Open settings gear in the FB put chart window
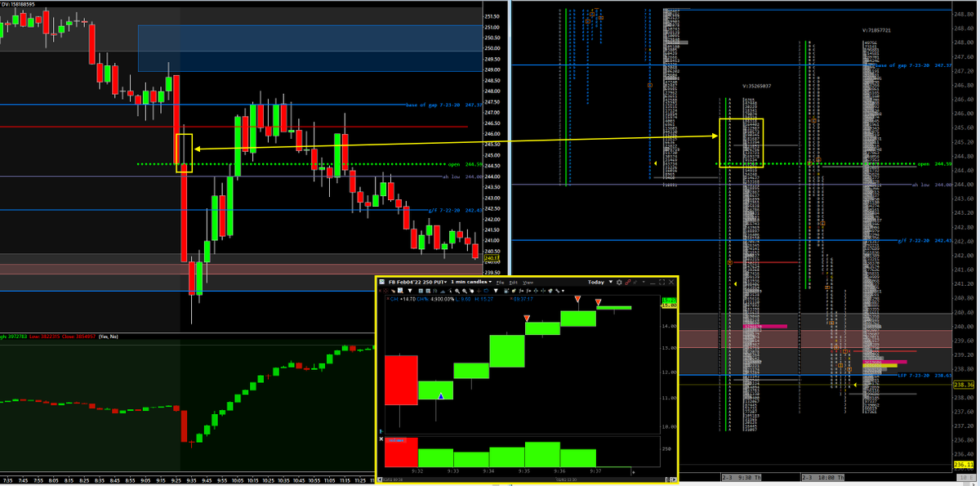The height and width of the screenshot is (486, 980). (x=619, y=282)
